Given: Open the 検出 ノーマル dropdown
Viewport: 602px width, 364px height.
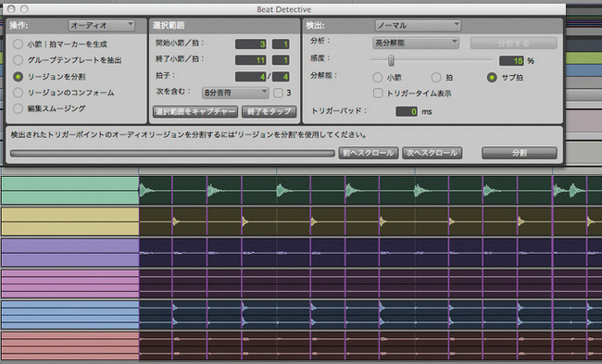Looking at the screenshot, I should (x=418, y=25).
